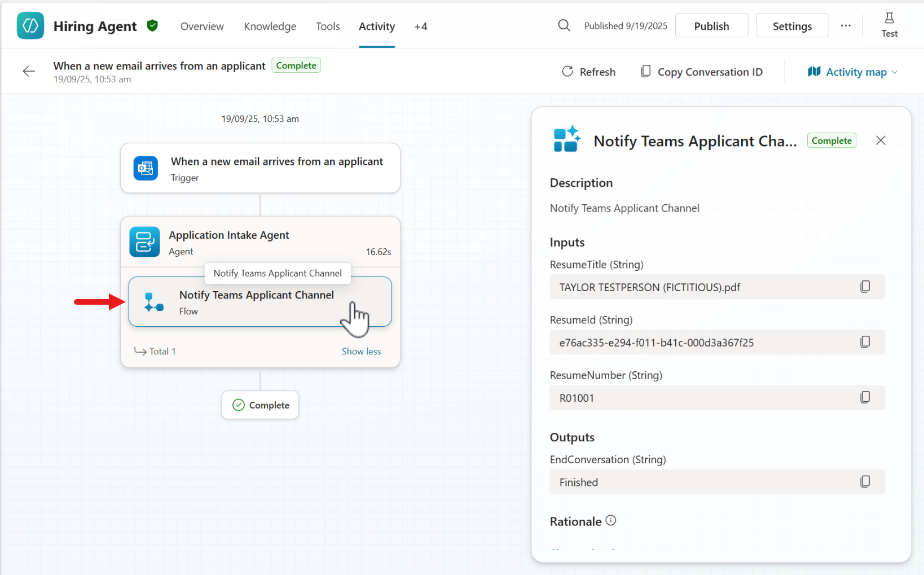Copy the EndConversation output value

(x=865, y=481)
